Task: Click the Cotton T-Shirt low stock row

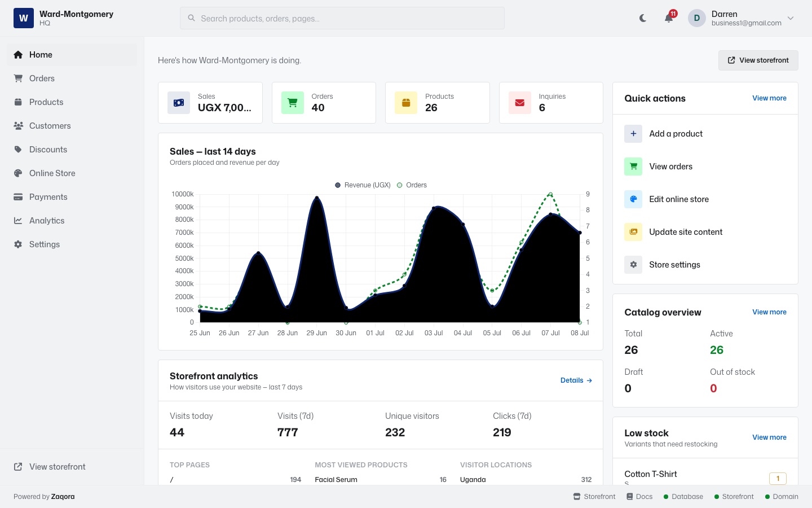Action: click(705, 477)
